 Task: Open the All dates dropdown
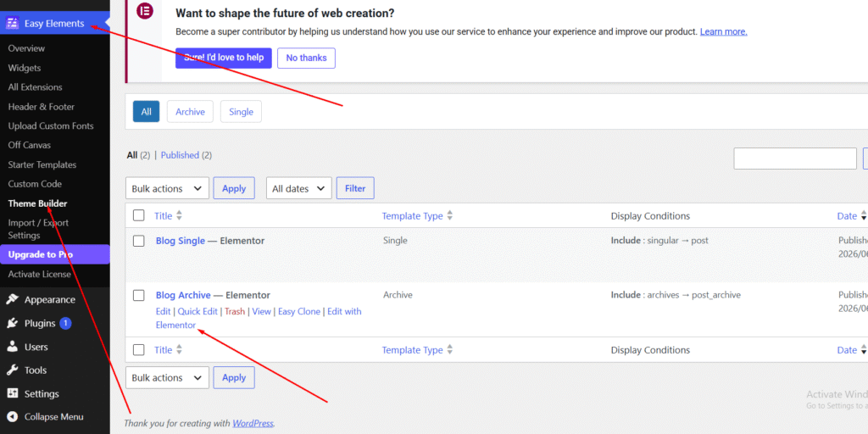point(299,188)
